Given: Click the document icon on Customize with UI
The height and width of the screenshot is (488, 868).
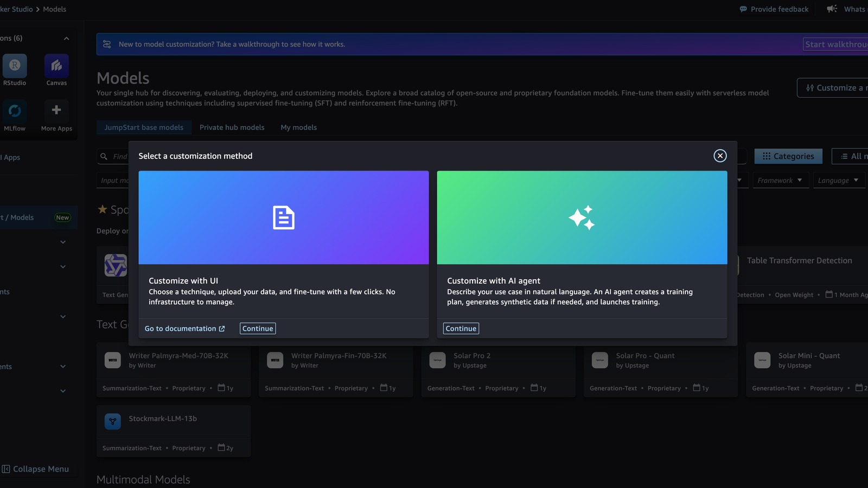Looking at the screenshot, I should pos(284,218).
